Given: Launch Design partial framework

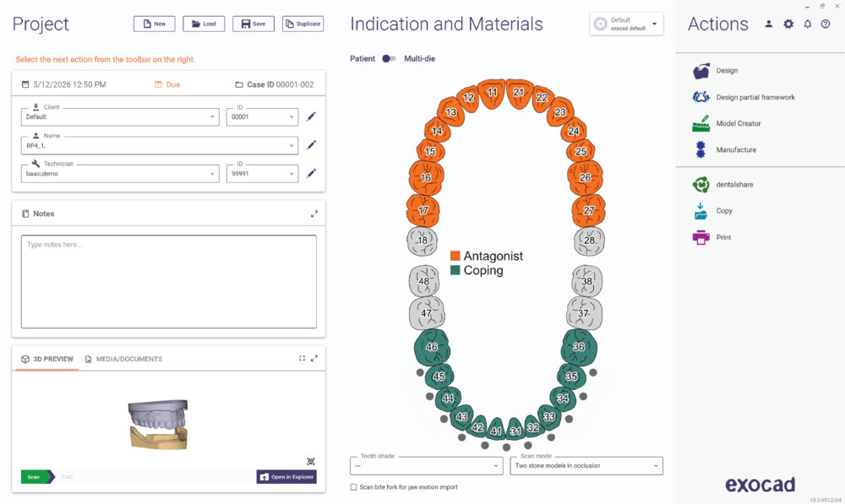Looking at the screenshot, I should 743,97.
